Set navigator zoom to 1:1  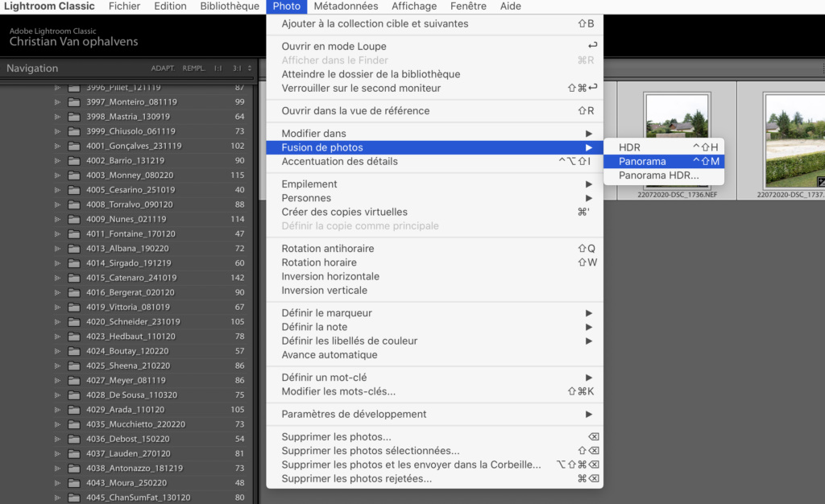218,68
